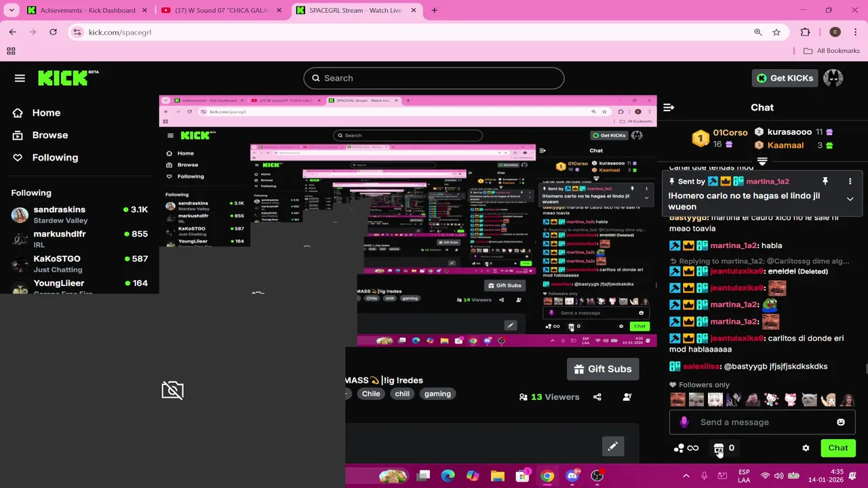
Task: Click the KICK logo
Action: pyautogui.click(x=67, y=78)
